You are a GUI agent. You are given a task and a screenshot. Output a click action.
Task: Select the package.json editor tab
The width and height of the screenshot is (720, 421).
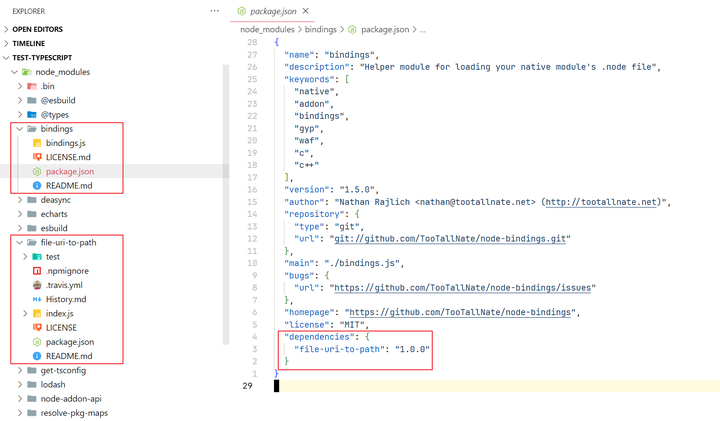click(x=272, y=11)
